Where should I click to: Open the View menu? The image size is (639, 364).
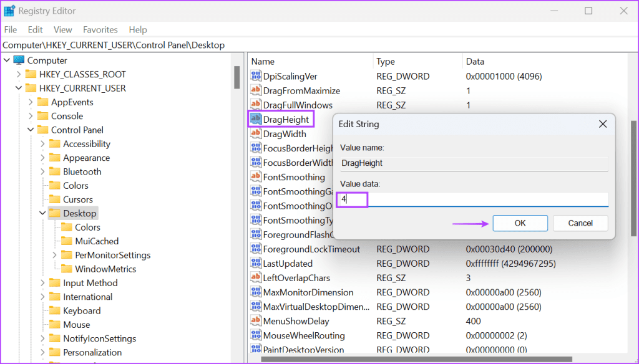click(x=62, y=29)
